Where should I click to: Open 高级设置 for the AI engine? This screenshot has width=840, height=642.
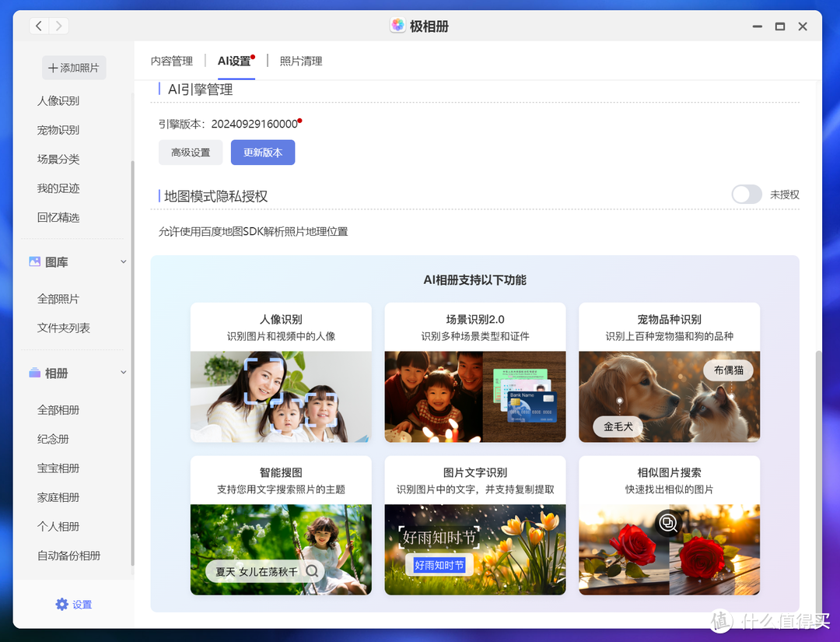click(191, 153)
